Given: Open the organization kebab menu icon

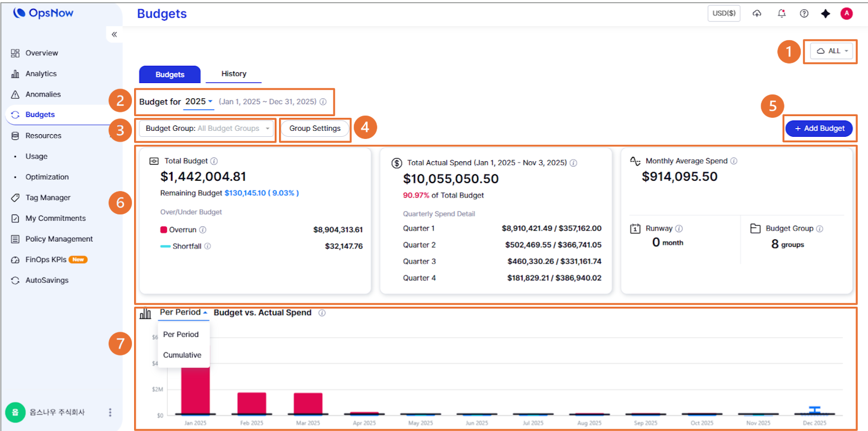Looking at the screenshot, I should click(110, 413).
